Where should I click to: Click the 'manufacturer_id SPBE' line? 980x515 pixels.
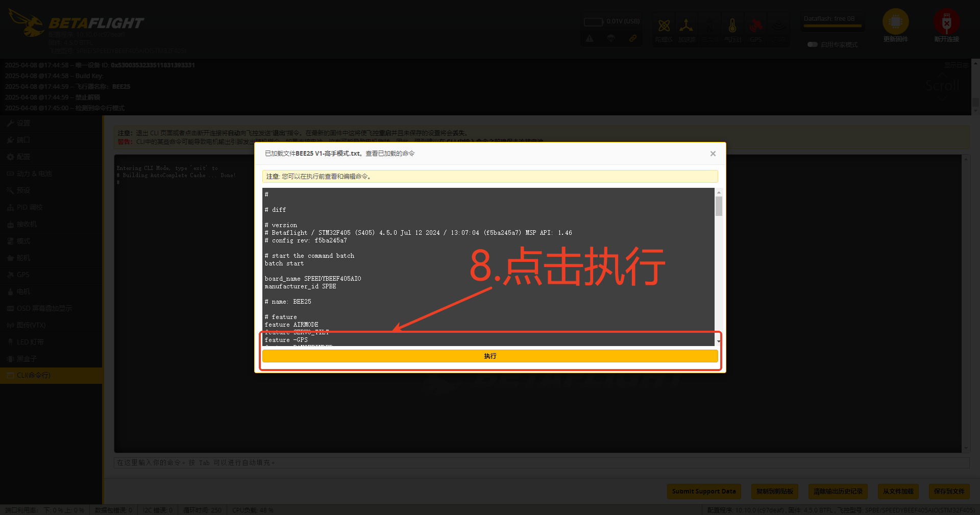300,286
